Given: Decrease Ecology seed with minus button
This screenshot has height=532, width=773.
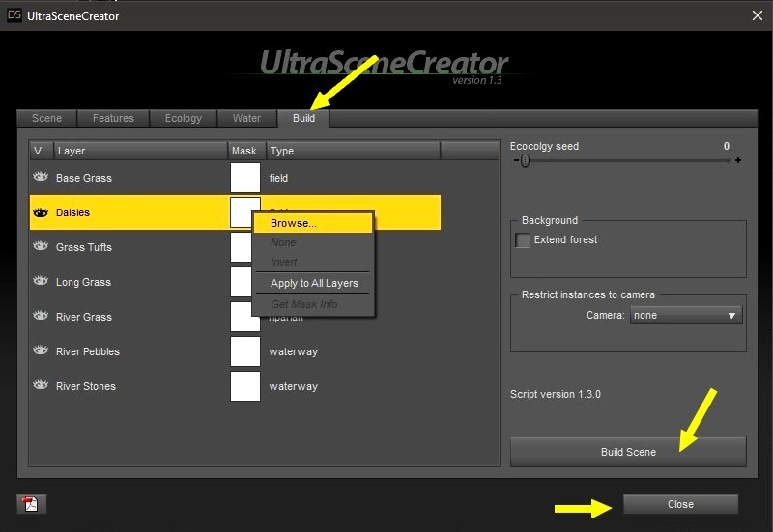Looking at the screenshot, I should coord(516,160).
